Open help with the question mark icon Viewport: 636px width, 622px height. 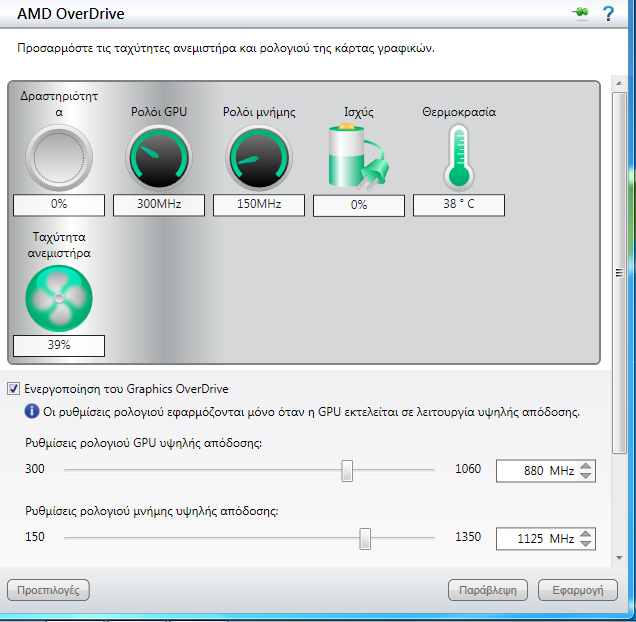coord(608,13)
